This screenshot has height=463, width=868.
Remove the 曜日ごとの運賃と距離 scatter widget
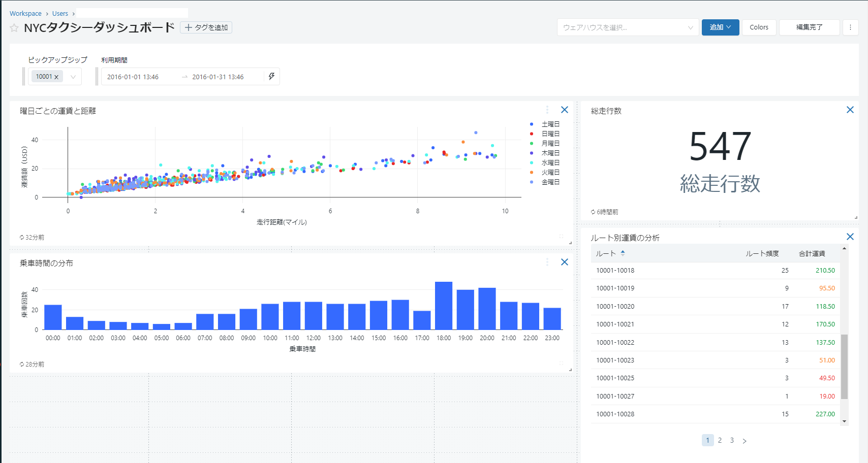coord(564,110)
